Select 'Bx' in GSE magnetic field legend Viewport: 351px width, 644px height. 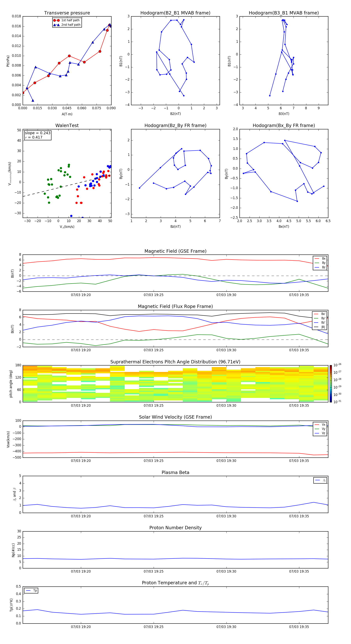tap(320, 259)
